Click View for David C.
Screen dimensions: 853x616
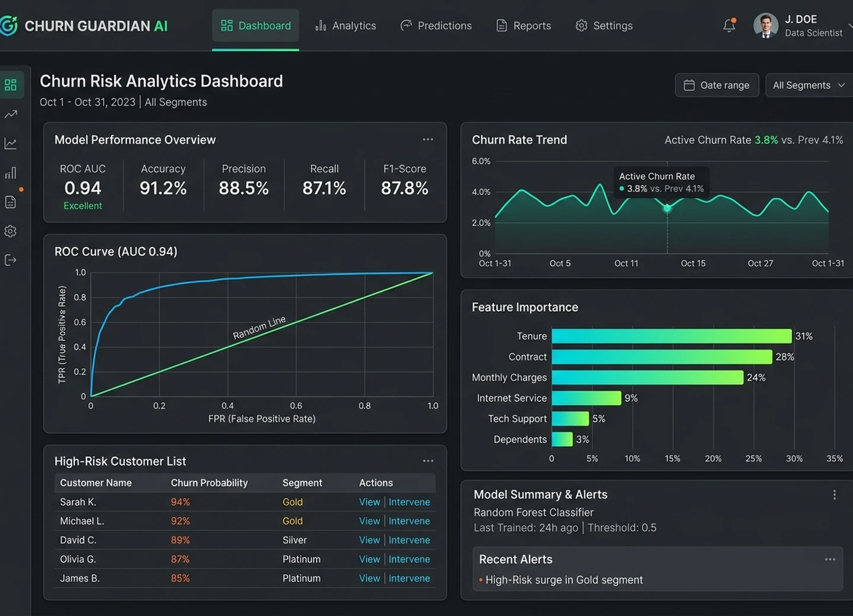370,540
